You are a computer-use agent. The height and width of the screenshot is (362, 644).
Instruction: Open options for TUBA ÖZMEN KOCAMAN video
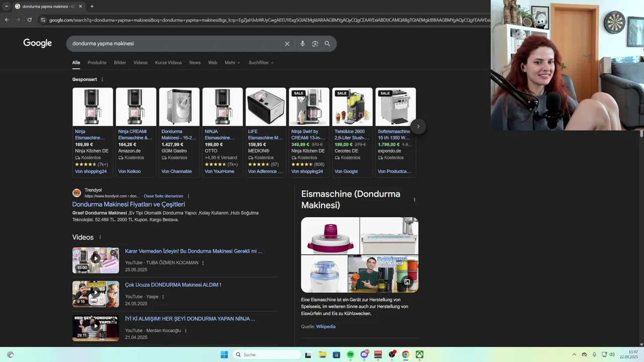203,263
